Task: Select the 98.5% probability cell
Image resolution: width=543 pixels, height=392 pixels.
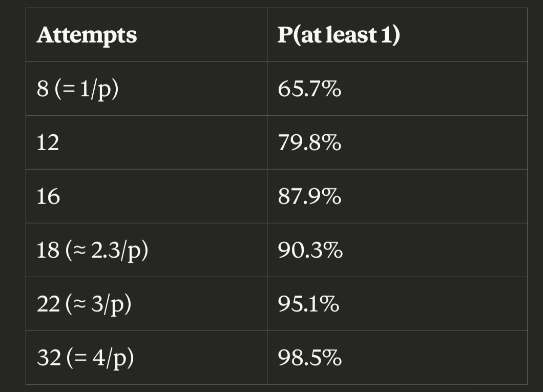Action: (397, 357)
